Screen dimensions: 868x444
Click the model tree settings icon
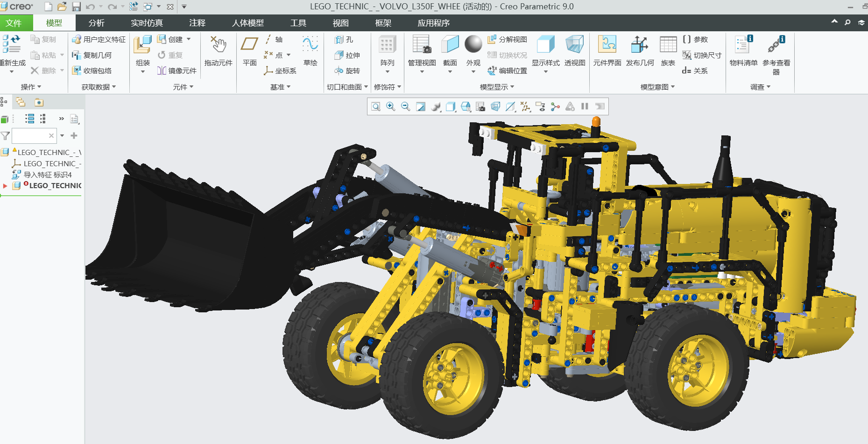click(x=75, y=119)
